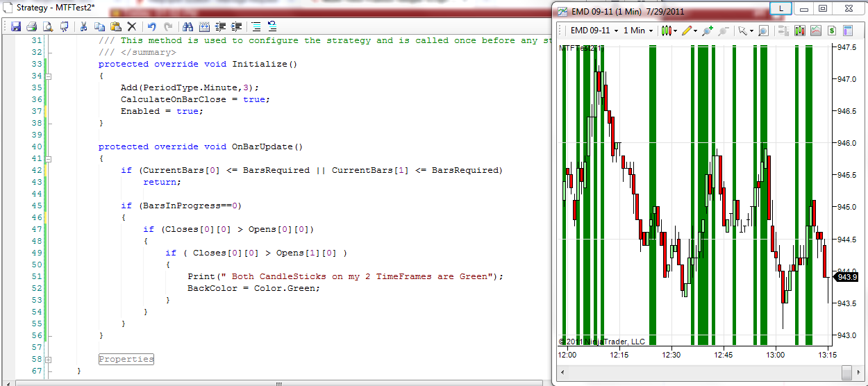Image resolution: width=868 pixels, height=386 pixels.
Task: Click the chart's horizontal scrollbar thumb
Action: [x=845, y=372]
